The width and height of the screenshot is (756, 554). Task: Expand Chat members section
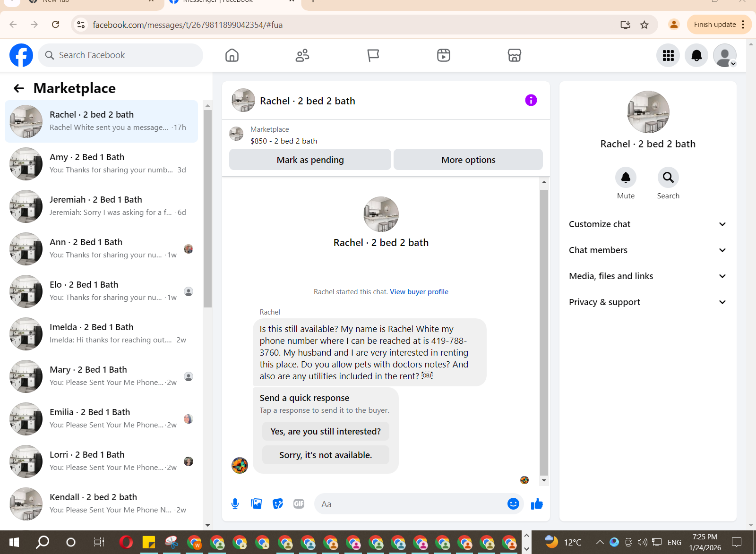click(647, 250)
